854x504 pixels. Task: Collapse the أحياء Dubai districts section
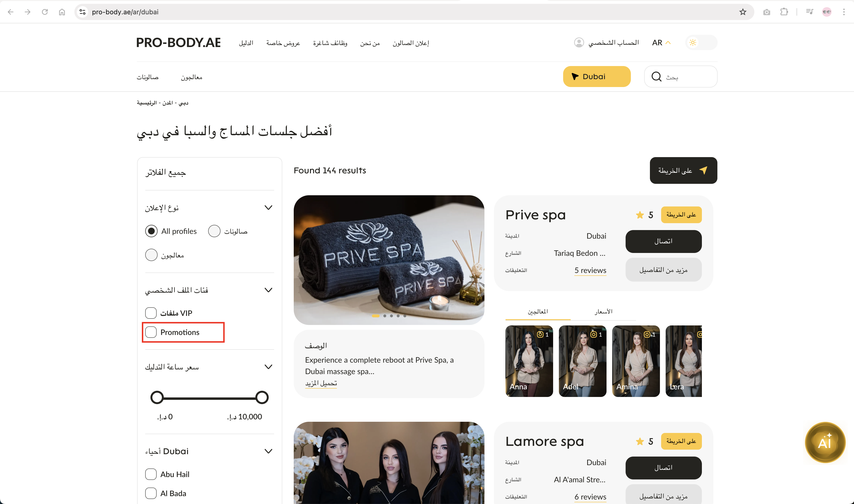coord(268,451)
